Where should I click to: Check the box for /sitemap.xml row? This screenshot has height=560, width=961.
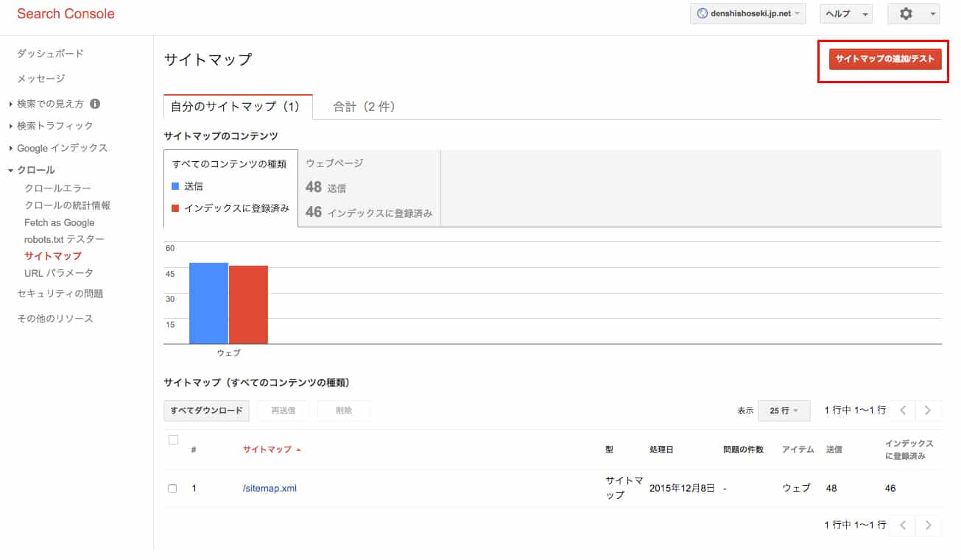point(172,489)
